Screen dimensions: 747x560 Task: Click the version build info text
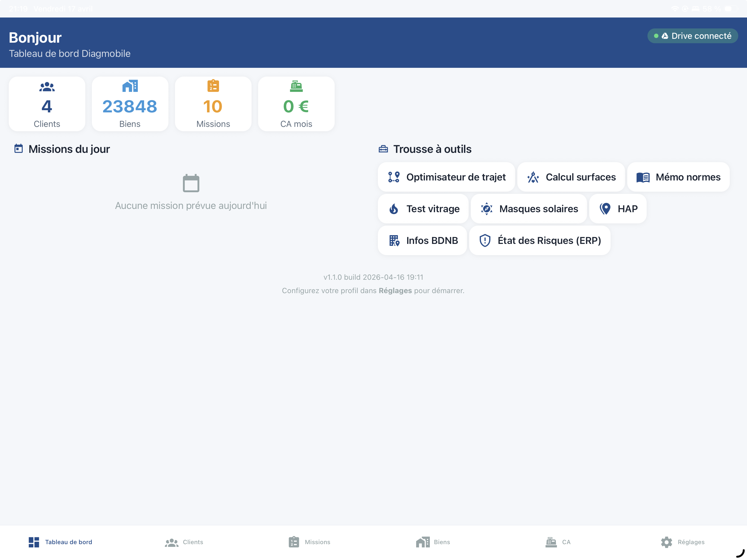tap(373, 277)
